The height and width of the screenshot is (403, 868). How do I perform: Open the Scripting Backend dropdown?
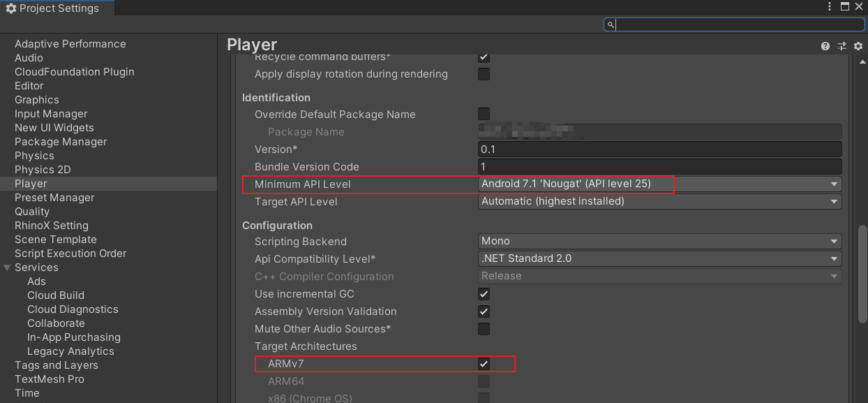(x=659, y=242)
